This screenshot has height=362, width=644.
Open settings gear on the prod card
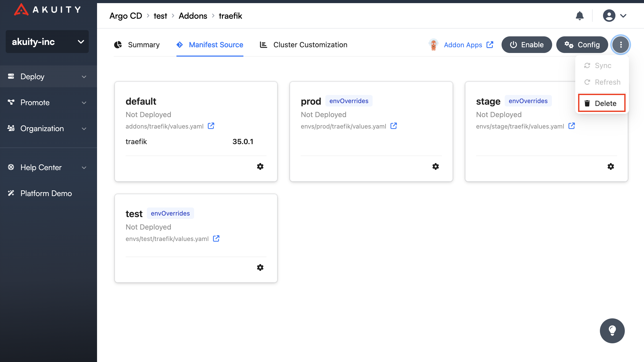[x=436, y=166]
